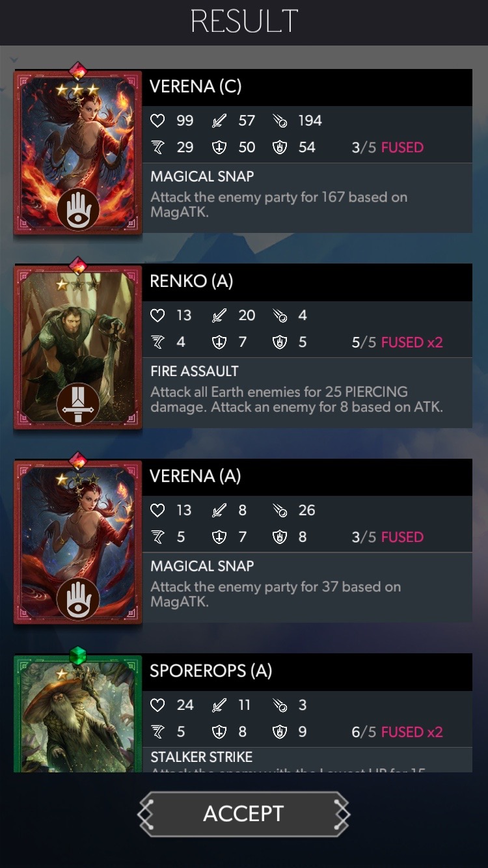The width and height of the screenshot is (488, 868).
Task: Tap the 5/5 FUSED x2 label on Renko
Action: click(x=397, y=343)
